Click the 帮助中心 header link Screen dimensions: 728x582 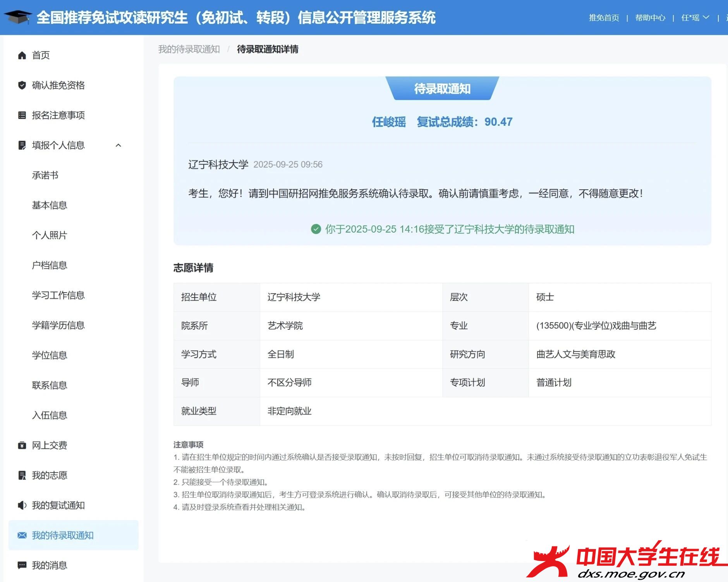650,17
